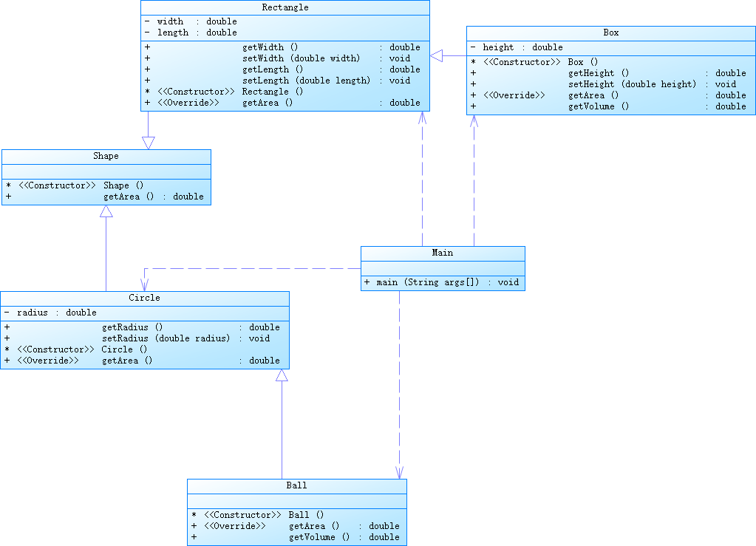This screenshot has width=756, height=546.
Task: Click the inheritance arrowhead from Ball to Circle
Action: [282, 375]
